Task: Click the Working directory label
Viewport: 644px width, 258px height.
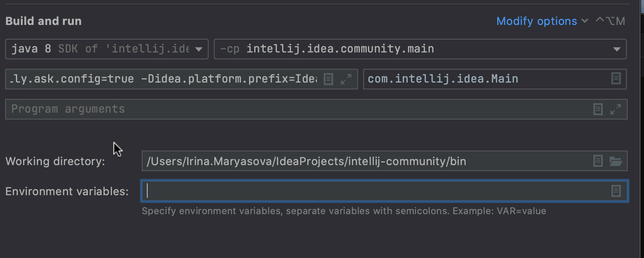Action: coord(55,162)
